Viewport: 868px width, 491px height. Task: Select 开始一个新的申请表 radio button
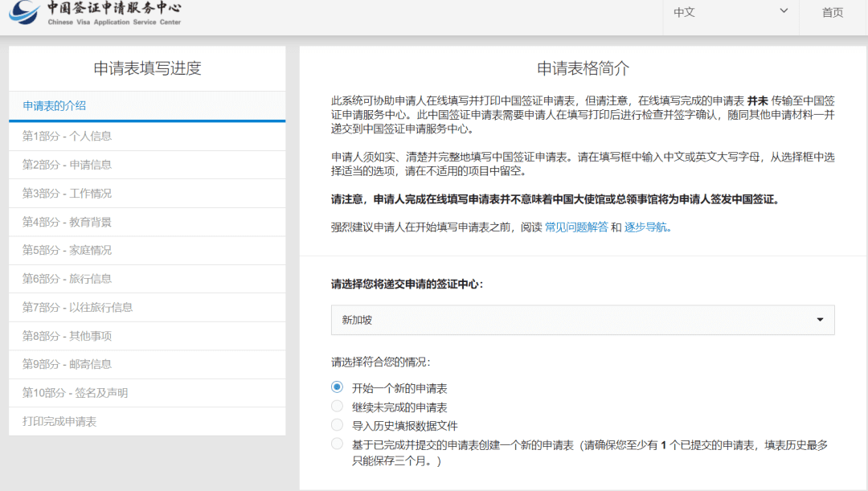click(x=338, y=387)
